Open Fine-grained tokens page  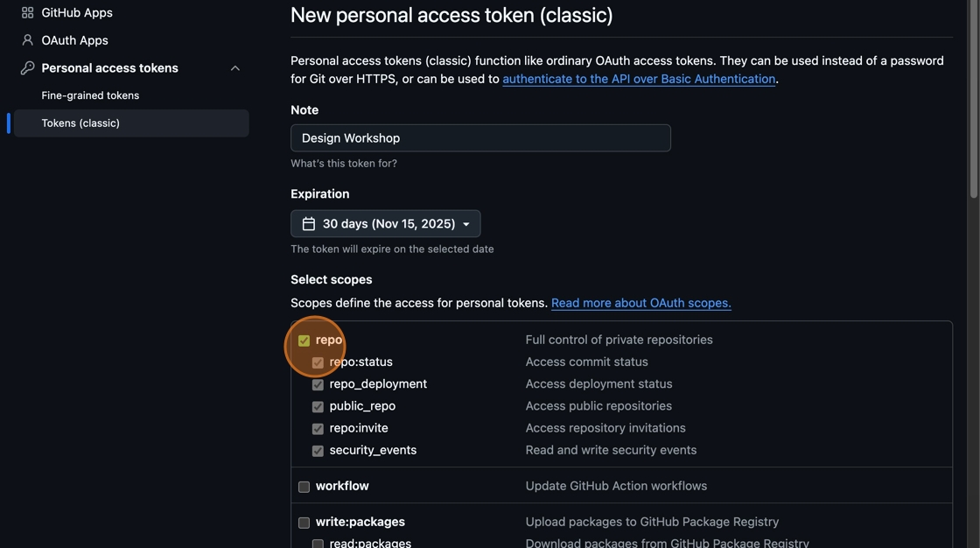click(90, 95)
